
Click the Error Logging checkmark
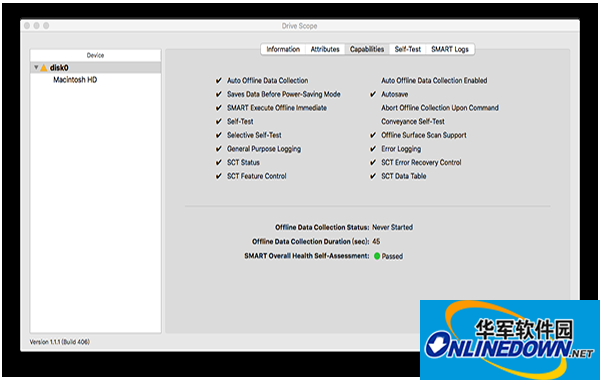coord(373,149)
